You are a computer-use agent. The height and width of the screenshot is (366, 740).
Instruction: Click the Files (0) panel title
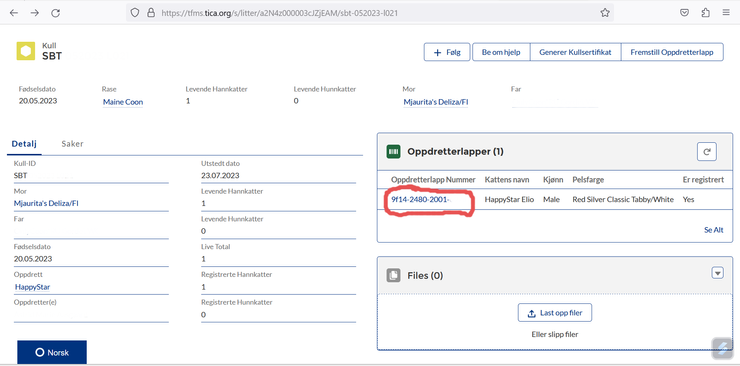425,275
